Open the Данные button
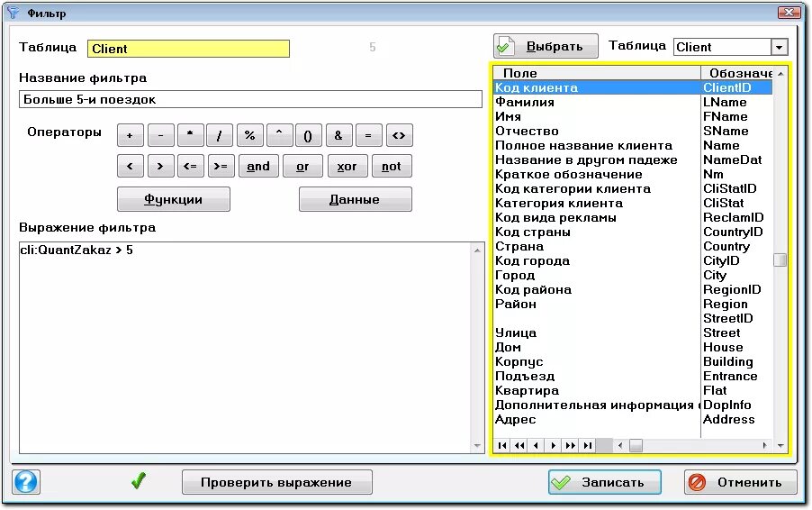This screenshot has width=812, height=510. tap(356, 199)
